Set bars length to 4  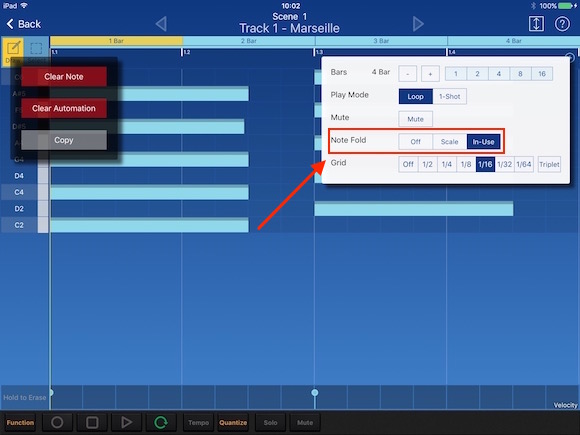point(499,74)
